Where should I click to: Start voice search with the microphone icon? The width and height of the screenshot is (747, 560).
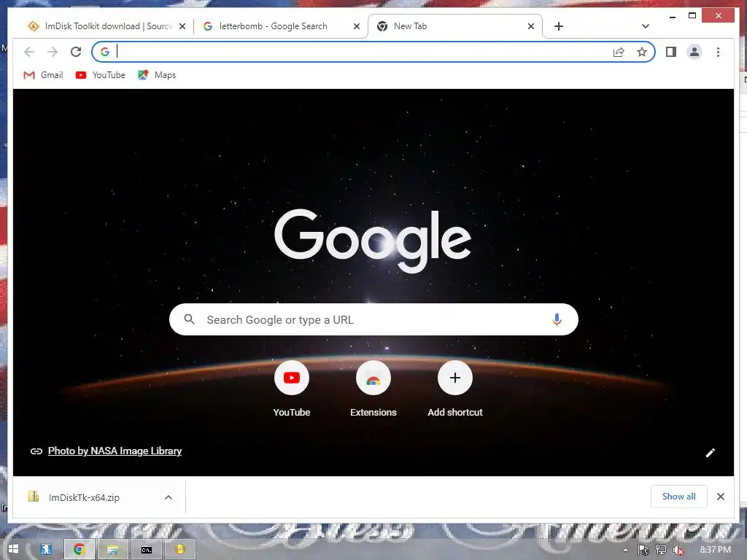coord(557,319)
